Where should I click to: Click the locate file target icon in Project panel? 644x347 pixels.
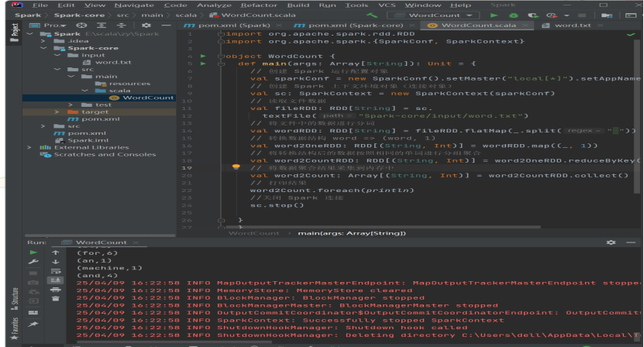81,25
